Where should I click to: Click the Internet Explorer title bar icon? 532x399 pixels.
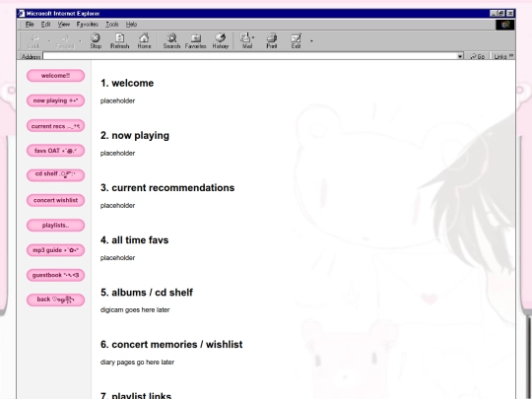[x=21, y=14]
